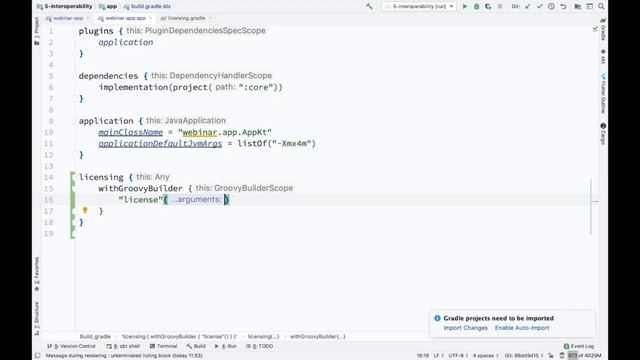Click the 16:19 line:column indicator

point(422,356)
